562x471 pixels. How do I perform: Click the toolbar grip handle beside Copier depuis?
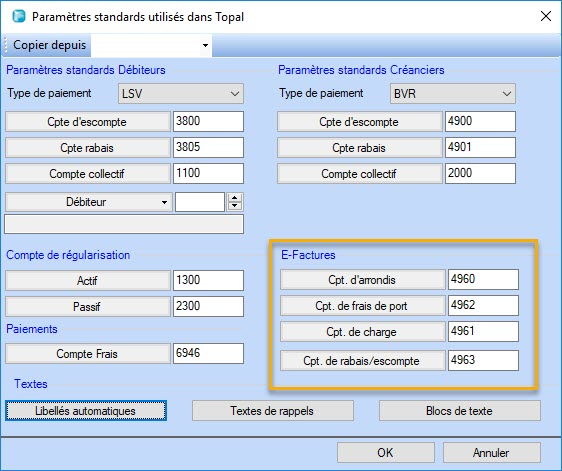point(6,45)
